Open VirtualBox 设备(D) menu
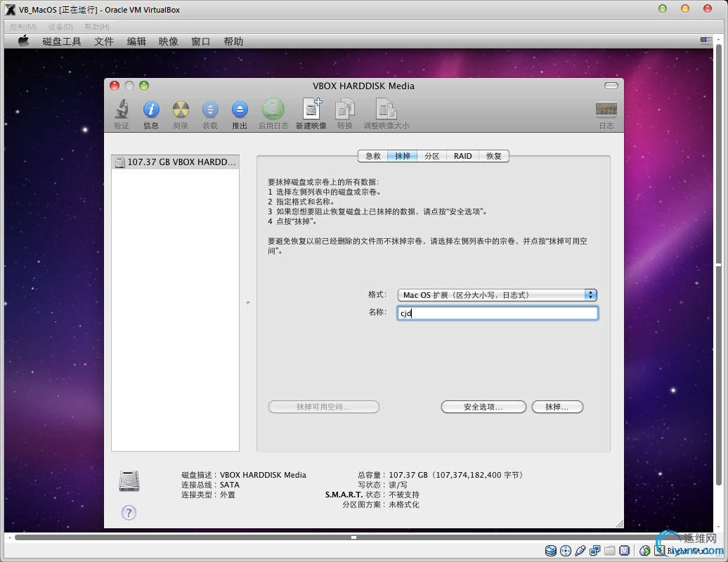The image size is (728, 562). (60, 27)
